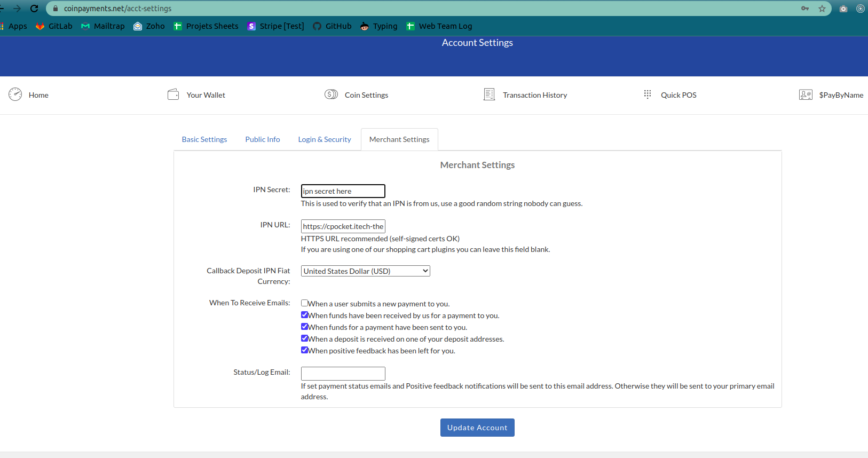The height and width of the screenshot is (458, 868).
Task: Click the Coin Settings coin icon
Action: tap(331, 94)
